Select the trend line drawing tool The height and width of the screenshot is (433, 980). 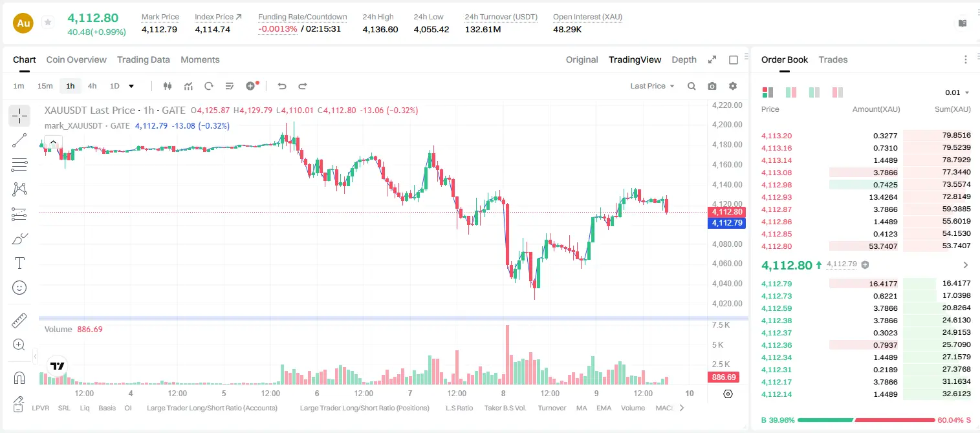19,140
